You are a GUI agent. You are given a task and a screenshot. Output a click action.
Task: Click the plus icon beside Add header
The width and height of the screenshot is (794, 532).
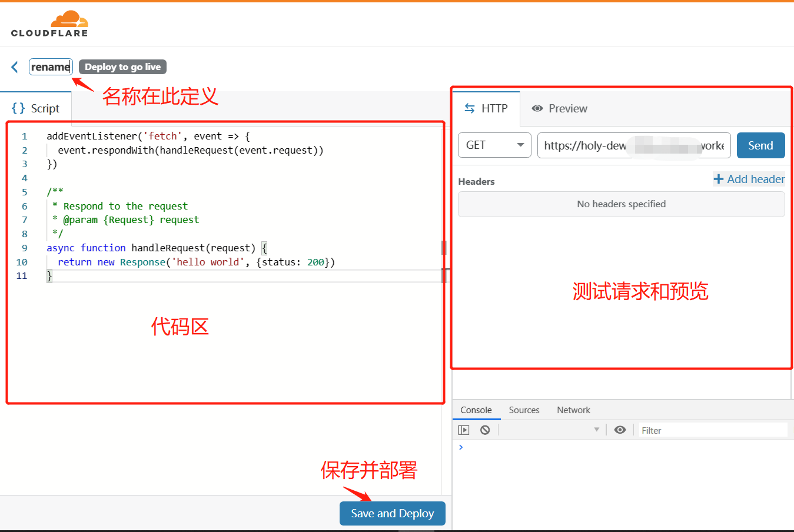(x=718, y=179)
